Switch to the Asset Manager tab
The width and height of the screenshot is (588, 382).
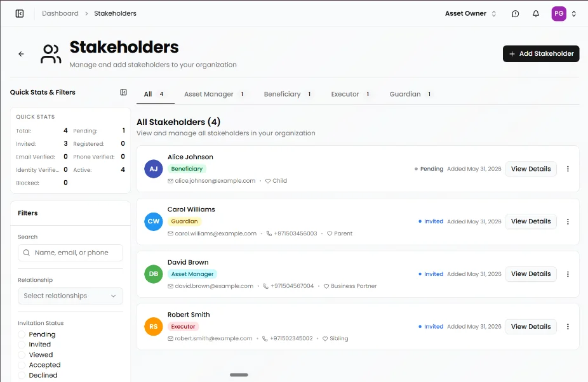point(214,94)
